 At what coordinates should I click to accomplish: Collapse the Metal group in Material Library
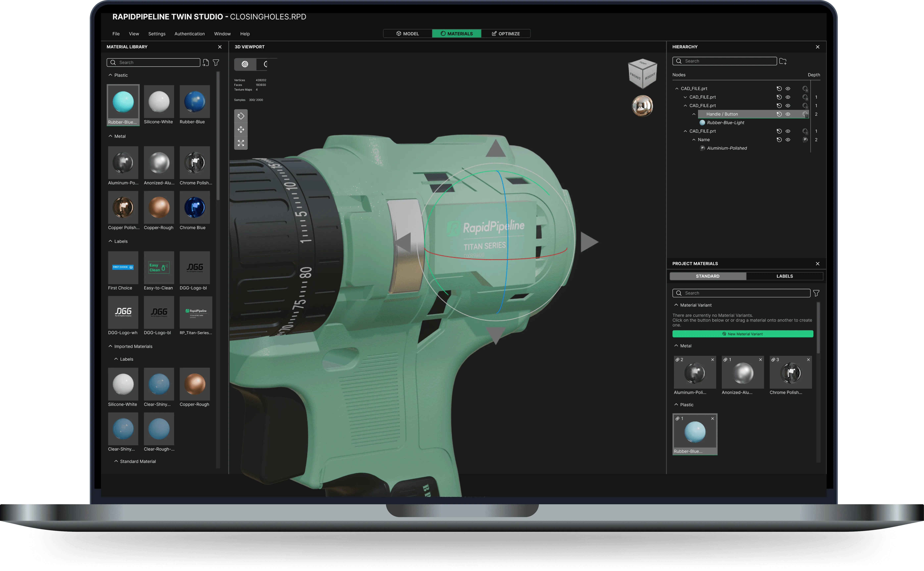click(110, 136)
